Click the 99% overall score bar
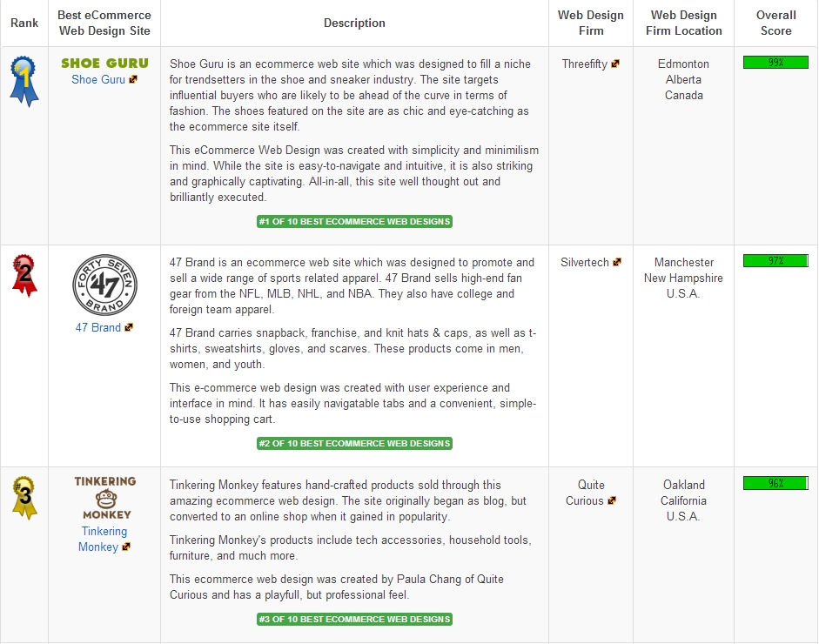This screenshot has height=644, width=819. 775,63
